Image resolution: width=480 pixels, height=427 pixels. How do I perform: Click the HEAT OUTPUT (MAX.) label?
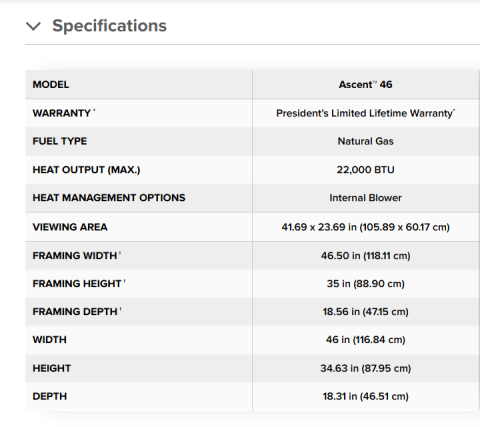coord(86,170)
